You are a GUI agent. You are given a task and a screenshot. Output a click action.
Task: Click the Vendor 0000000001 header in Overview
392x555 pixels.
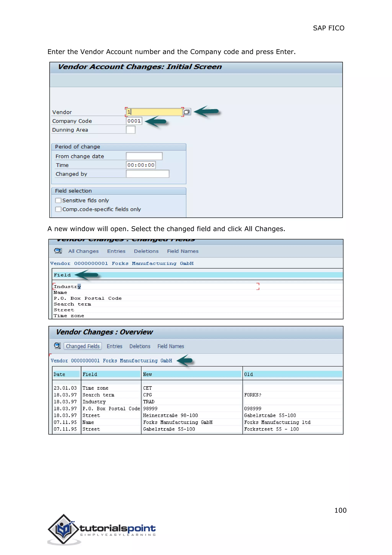tap(111, 361)
